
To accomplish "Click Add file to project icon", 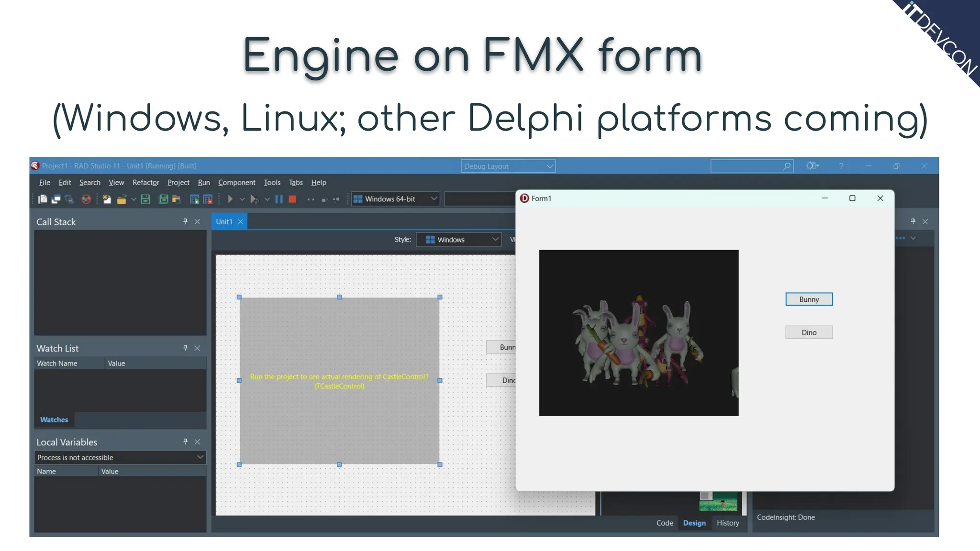I will click(194, 199).
